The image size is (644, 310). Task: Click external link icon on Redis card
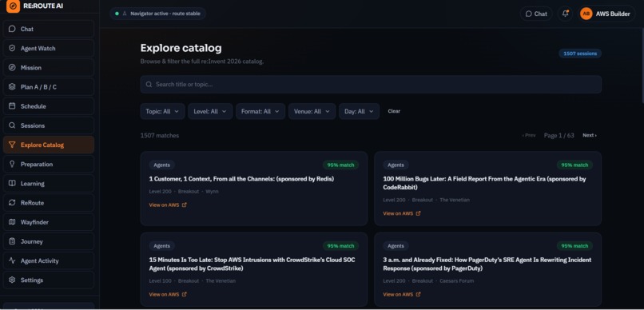click(x=184, y=205)
